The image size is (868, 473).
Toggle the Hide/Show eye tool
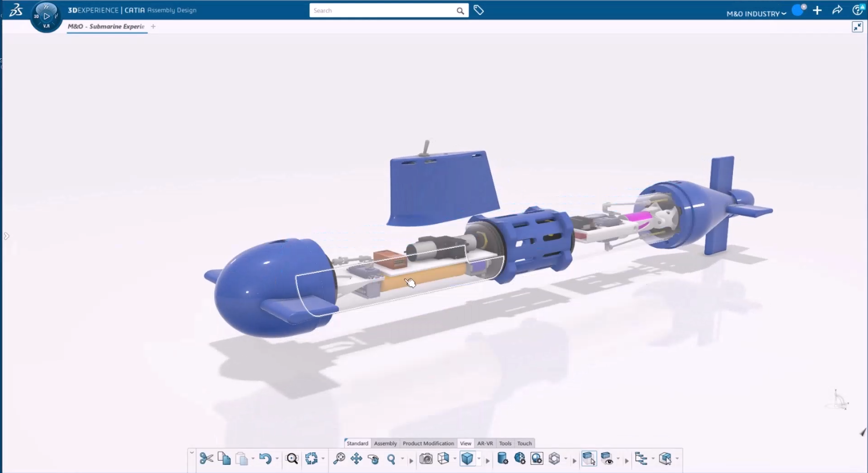[x=607, y=459]
